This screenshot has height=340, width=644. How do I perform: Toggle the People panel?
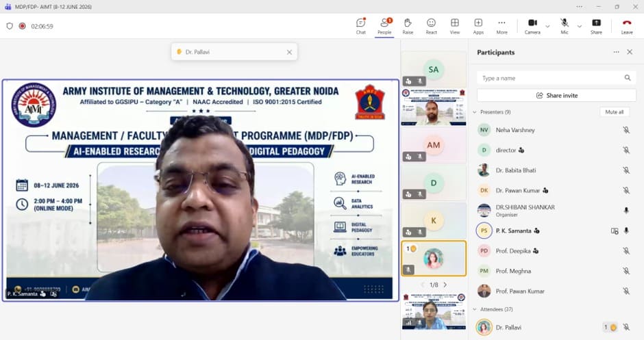[x=384, y=26]
